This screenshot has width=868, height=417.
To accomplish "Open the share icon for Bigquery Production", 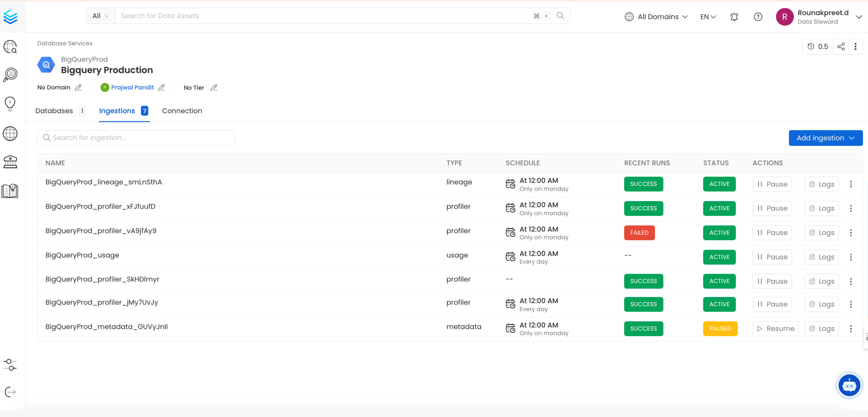I will click(841, 47).
